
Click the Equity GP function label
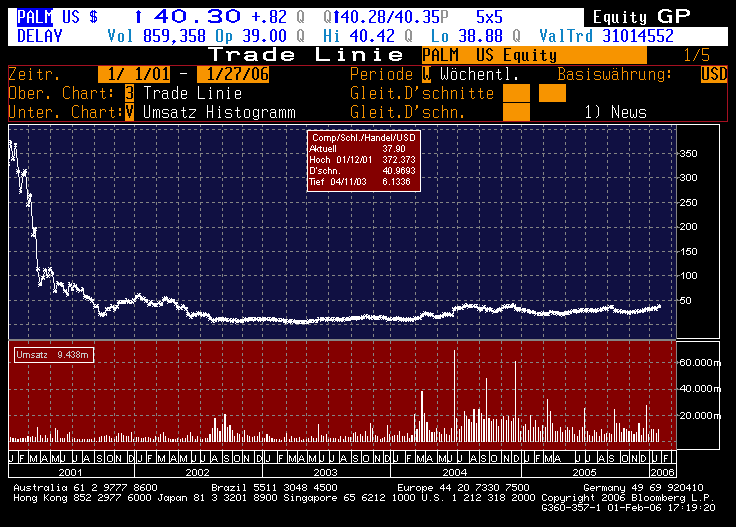[x=642, y=17]
